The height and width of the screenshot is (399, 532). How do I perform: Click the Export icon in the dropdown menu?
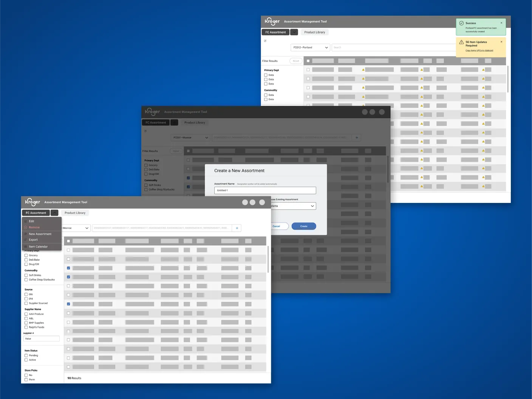(x=26, y=240)
